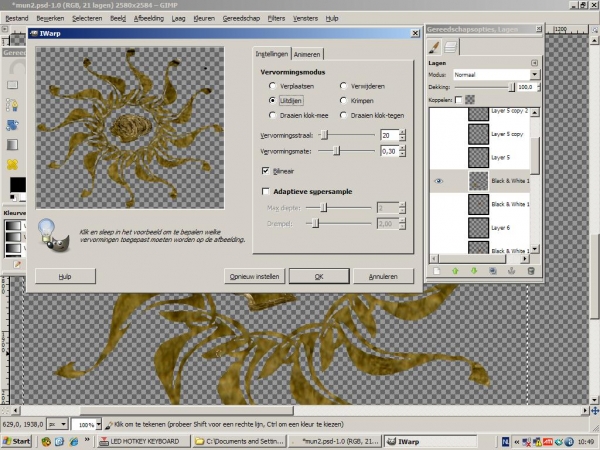600x450 pixels.
Task: Select the Krimpen deform mode
Action: tap(343, 101)
